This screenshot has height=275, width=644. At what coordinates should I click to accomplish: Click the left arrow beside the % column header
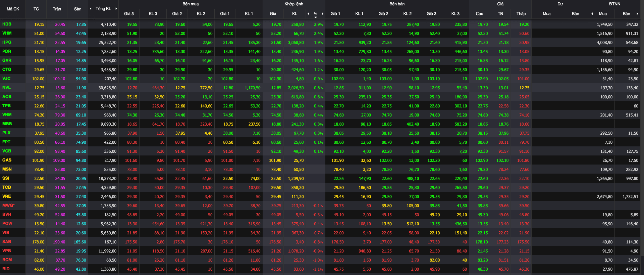tap(308, 14)
